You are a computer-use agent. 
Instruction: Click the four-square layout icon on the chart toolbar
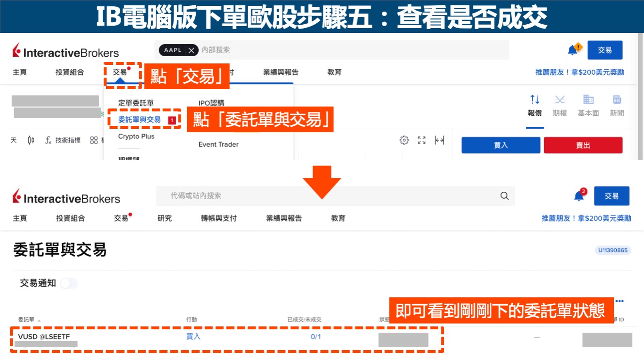coord(94,140)
